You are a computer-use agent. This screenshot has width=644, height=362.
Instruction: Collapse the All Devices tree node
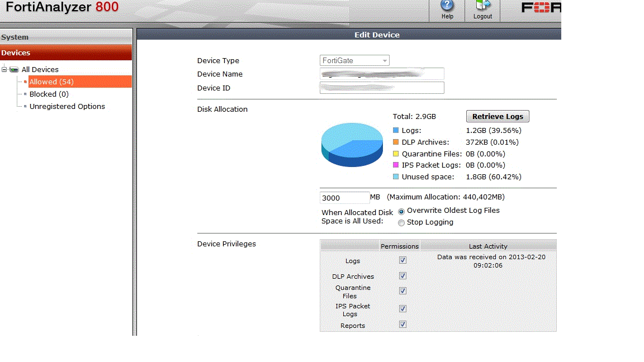tap(4, 69)
